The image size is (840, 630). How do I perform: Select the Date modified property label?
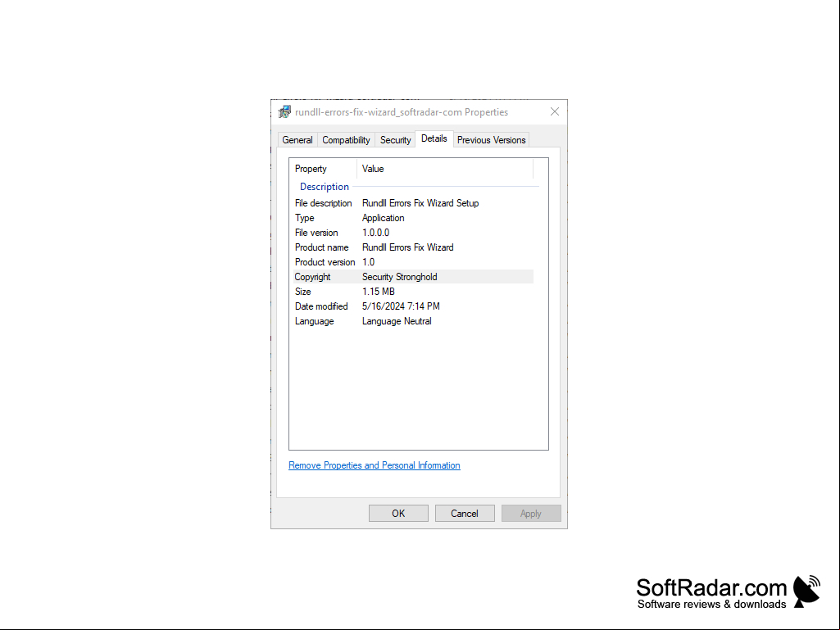[x=321, y=306]
